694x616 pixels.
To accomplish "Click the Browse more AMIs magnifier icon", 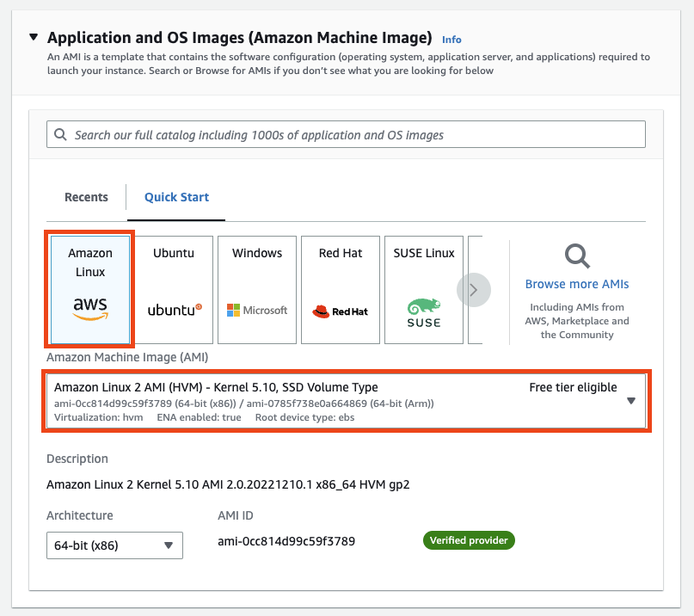I will click(x=577, y=256).
